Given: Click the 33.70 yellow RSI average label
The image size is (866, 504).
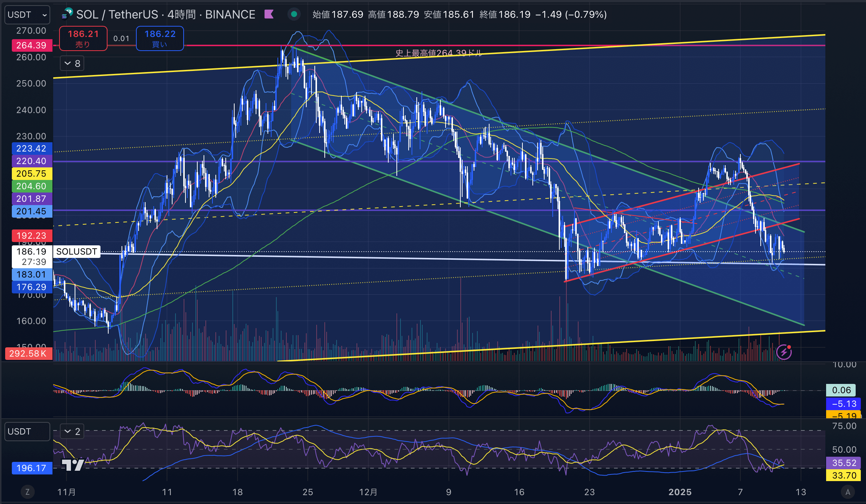Looking at the screenshot, I should coord(844,475).
